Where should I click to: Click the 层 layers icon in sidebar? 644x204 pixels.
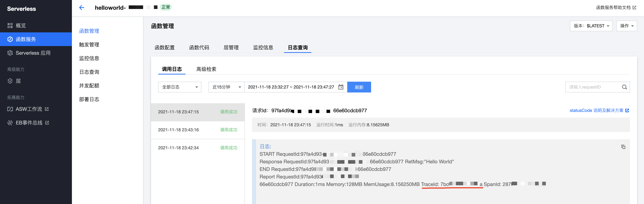point(10,81)
